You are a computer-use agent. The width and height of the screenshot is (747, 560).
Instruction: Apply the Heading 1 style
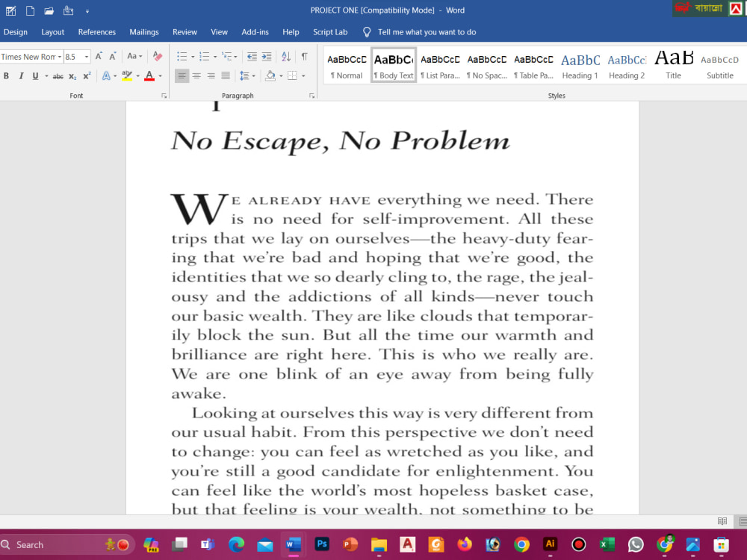(580, 65)
